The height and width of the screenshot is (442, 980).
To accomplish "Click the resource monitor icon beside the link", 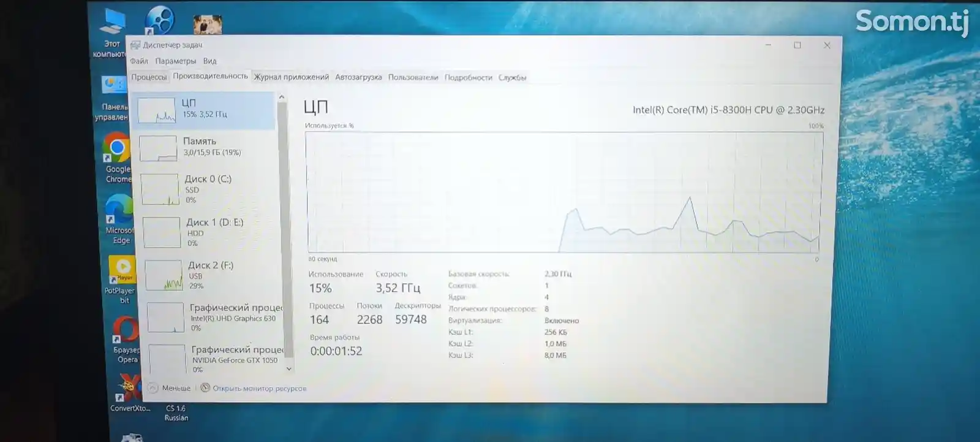I will point(205,387).
